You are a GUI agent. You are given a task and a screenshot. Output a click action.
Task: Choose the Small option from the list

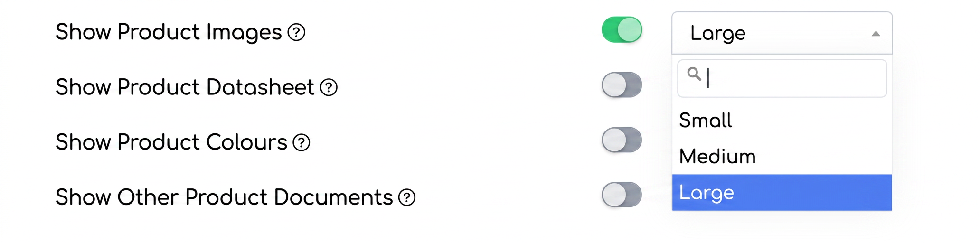point(782,120)
